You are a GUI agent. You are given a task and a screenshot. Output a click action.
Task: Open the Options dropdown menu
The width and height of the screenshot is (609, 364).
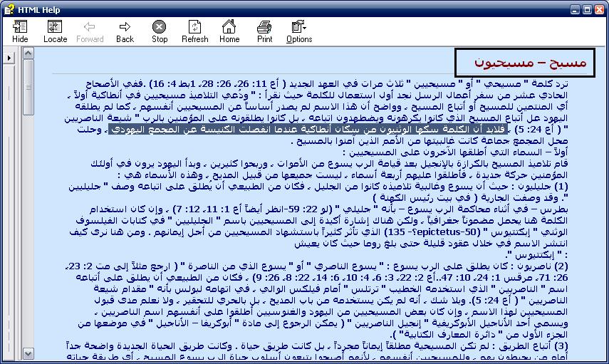[299, 31]
